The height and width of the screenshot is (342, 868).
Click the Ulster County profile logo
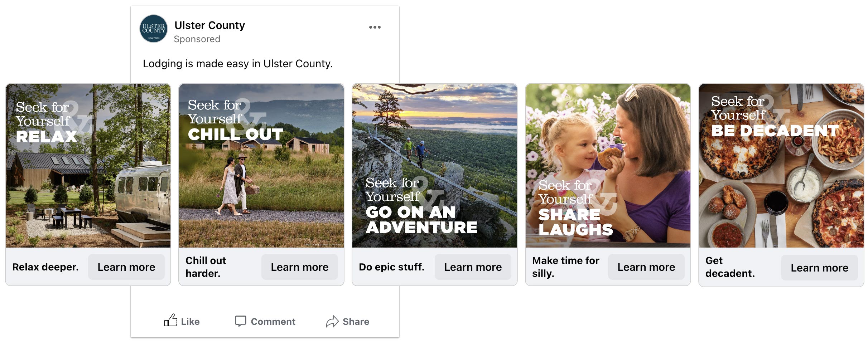(154, 29)
